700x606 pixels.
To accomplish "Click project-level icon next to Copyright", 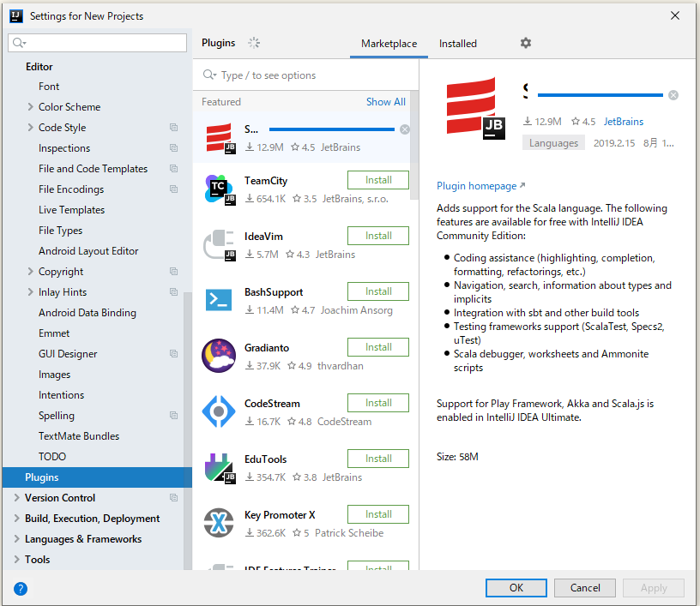I will (173, 272).
